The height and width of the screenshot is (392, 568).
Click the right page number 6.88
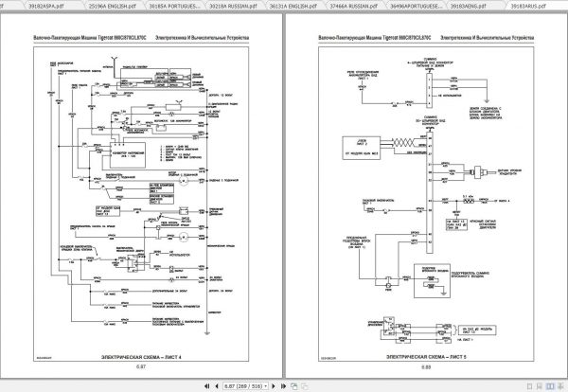(x=426, y=367)
